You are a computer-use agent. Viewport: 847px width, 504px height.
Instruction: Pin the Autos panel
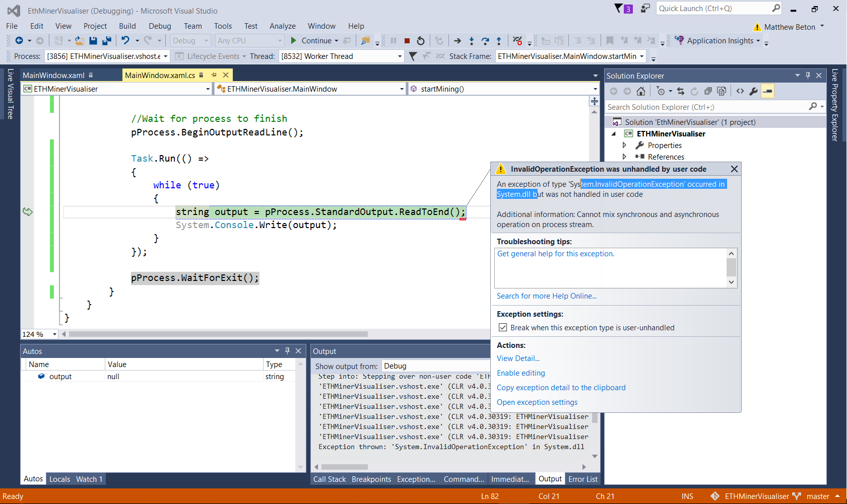[x=287, y=350]
